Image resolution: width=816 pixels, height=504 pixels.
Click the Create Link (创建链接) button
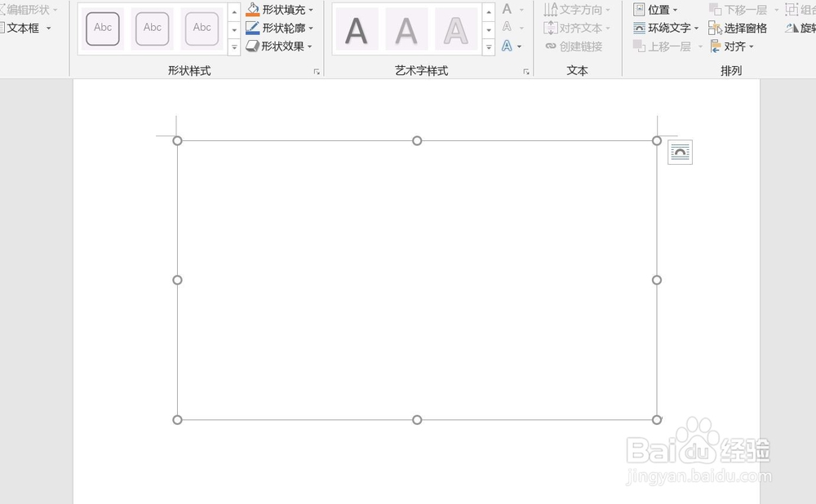point(574,46)
